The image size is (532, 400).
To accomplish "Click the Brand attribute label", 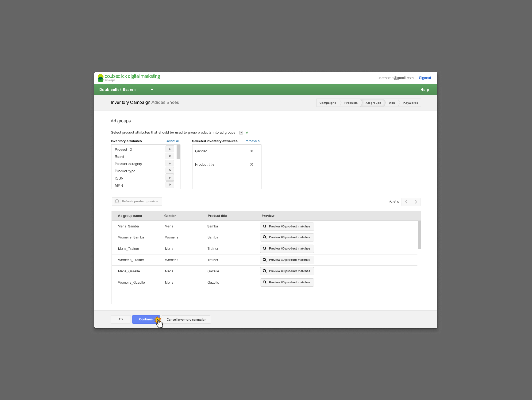I will 120,157.
